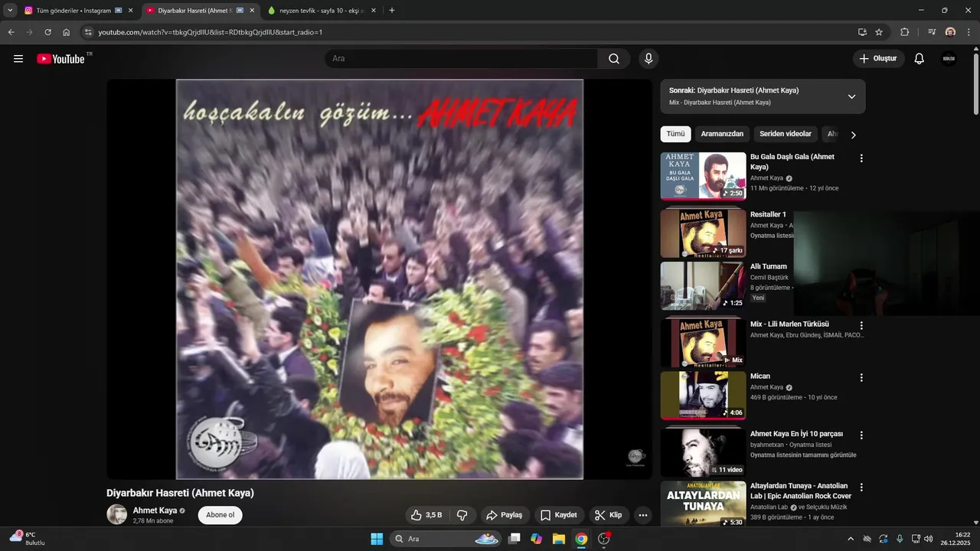
Task: Click the video player area
Action: point(379,279)
